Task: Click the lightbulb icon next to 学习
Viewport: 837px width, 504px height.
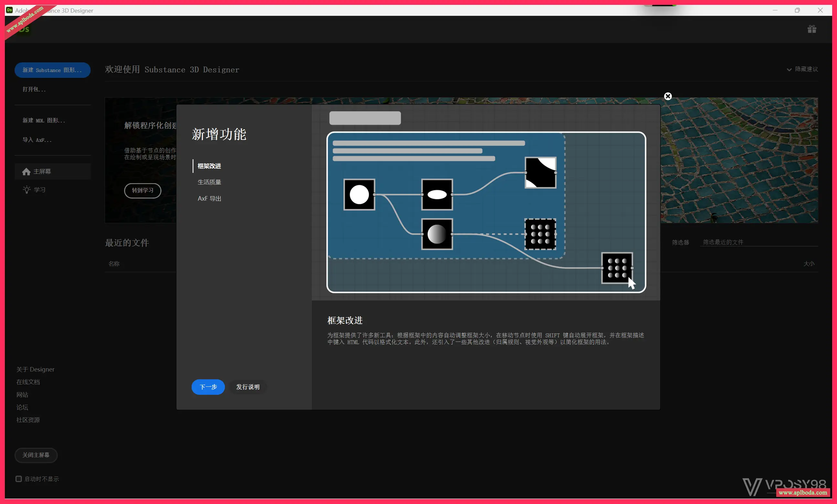Action: point(26,190)
